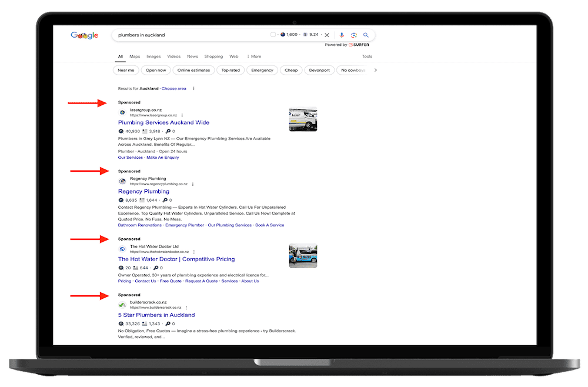The image size is (588, 387).
Task: Open '5 Star Plumbers in Auckland' result
Action: click(x=156, y=315)
